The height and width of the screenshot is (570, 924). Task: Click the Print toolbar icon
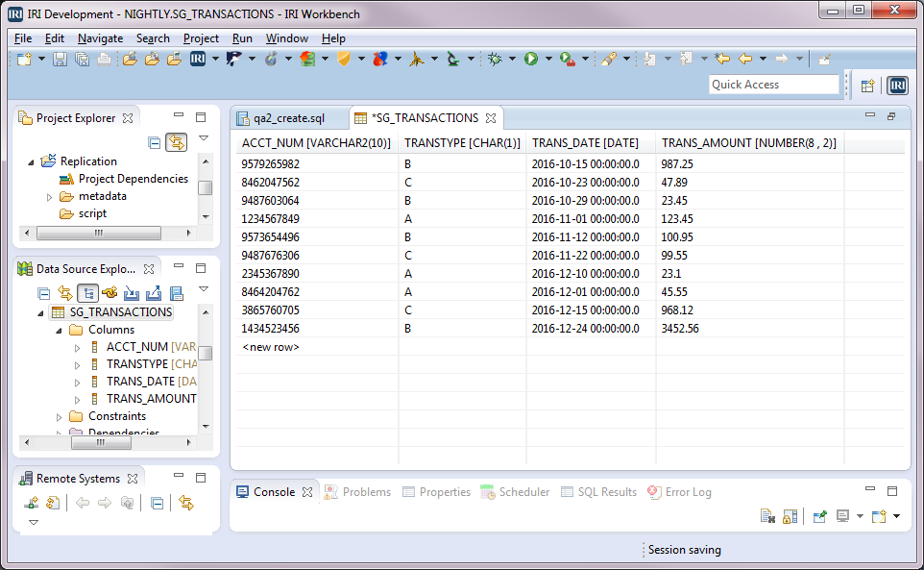[x=104, y=59]
